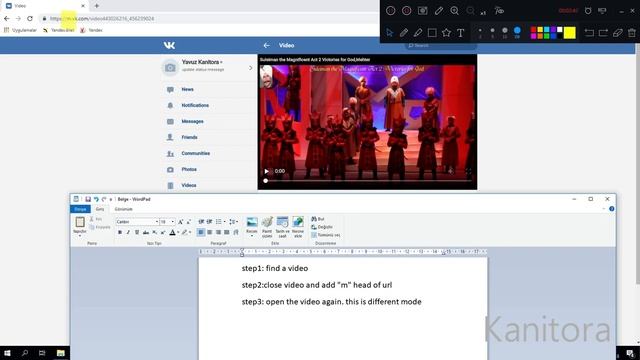Expand the Yavuz Kanitora profile chevron

251,68
